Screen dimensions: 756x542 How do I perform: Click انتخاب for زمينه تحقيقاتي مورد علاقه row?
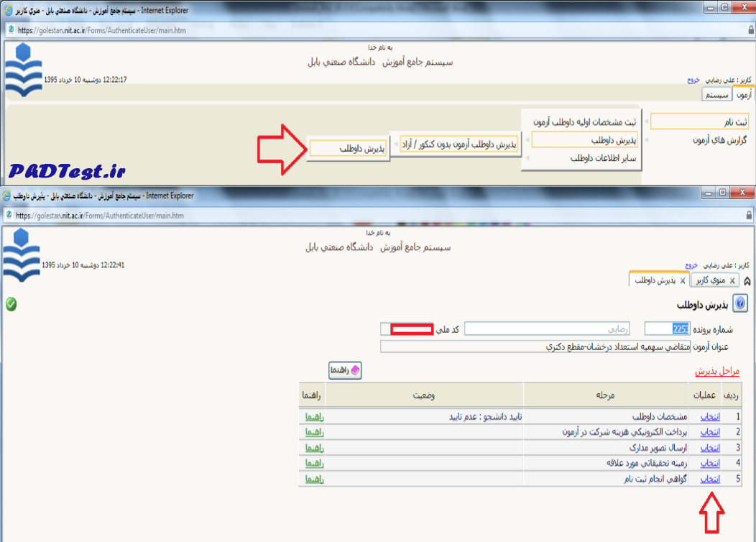[x=710, y=463]
